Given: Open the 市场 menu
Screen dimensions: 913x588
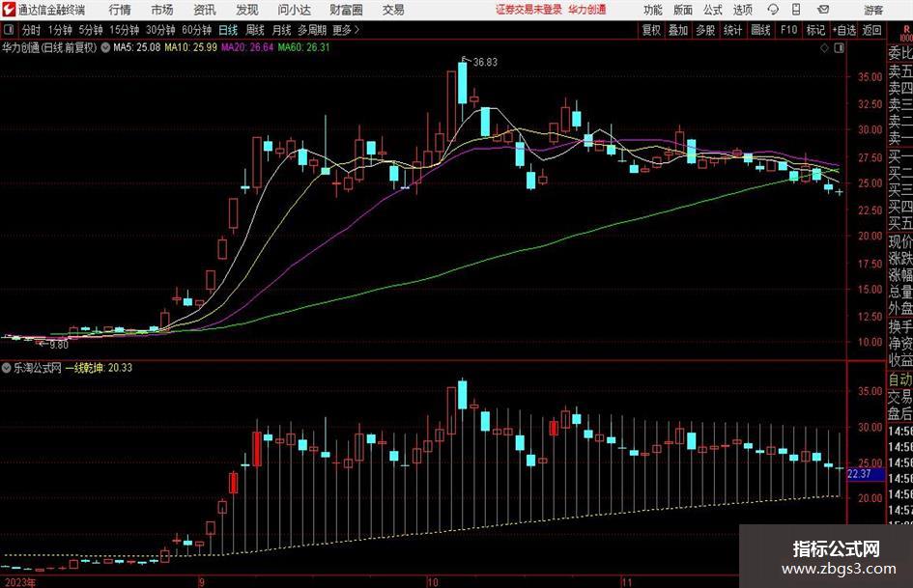Looking at the screenshot, I should pyautogui.click(x=162, y=10).
